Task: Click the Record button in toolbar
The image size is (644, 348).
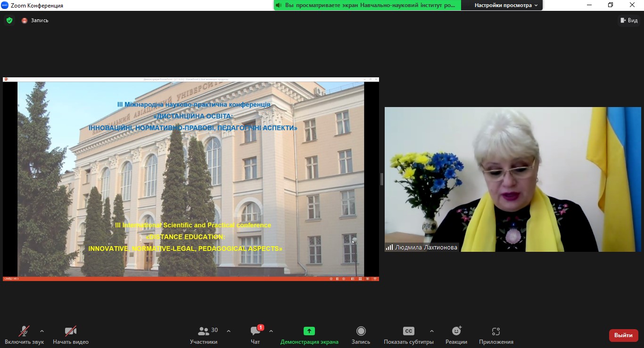Action: click(x=361, y=335)
